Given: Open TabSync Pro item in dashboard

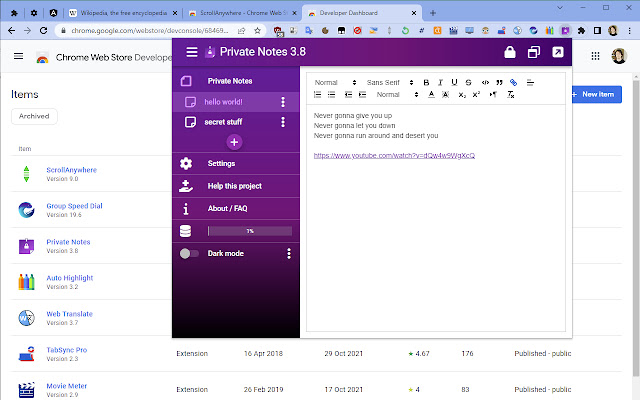Looking at the screenshot, I should [67, 350].
